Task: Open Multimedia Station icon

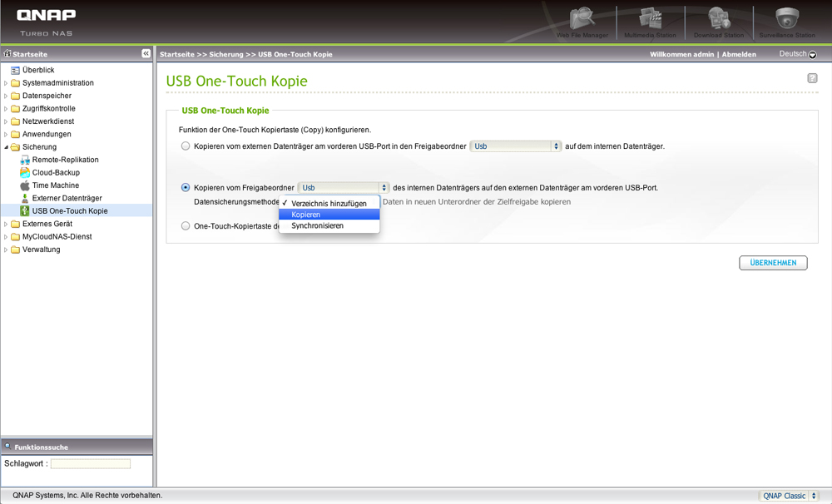Action: click(650, 20)
